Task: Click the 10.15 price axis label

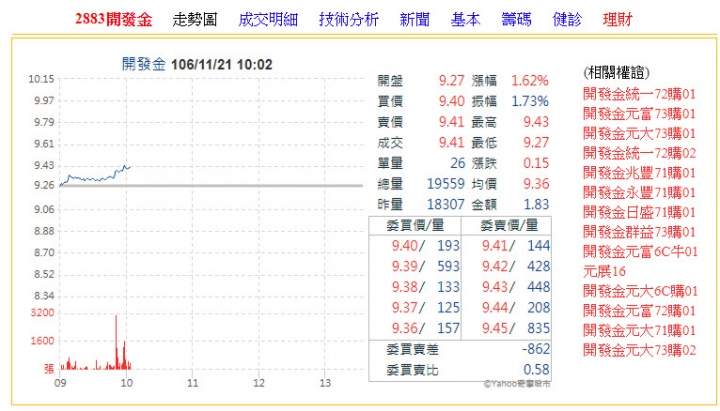Action: tap(41, 79)
